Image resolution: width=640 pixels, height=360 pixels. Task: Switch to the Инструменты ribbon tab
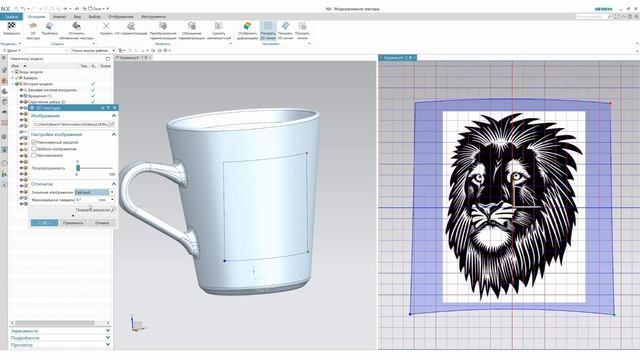153,17
